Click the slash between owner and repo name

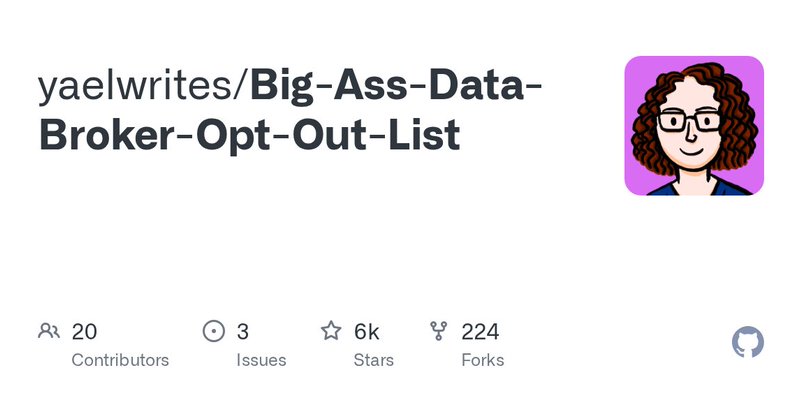tap(243, 88)
